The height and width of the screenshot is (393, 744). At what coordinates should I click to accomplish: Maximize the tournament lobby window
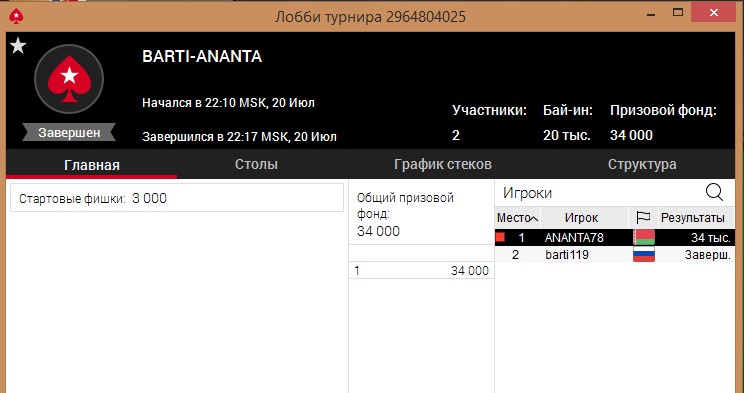pos(678,13)
